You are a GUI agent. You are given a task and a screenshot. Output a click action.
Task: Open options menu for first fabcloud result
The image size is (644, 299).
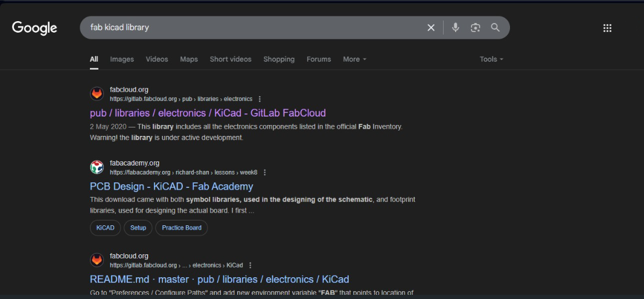(260, 99)
